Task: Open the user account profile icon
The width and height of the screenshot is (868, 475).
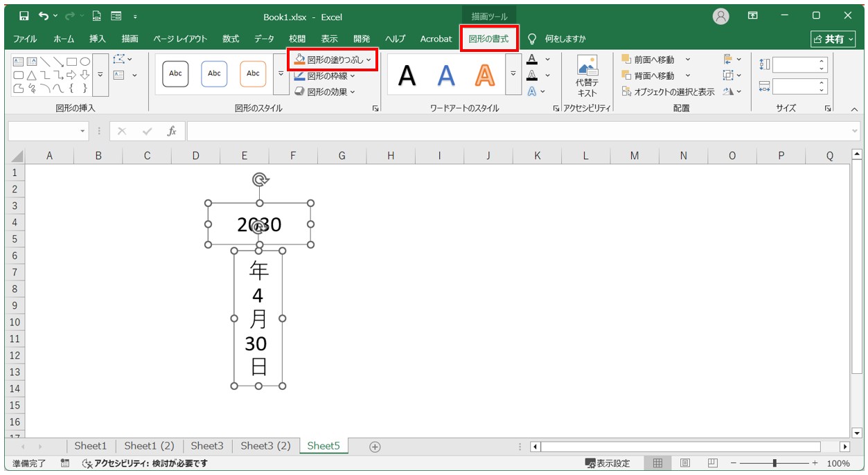Action: [x=721, y=16]
